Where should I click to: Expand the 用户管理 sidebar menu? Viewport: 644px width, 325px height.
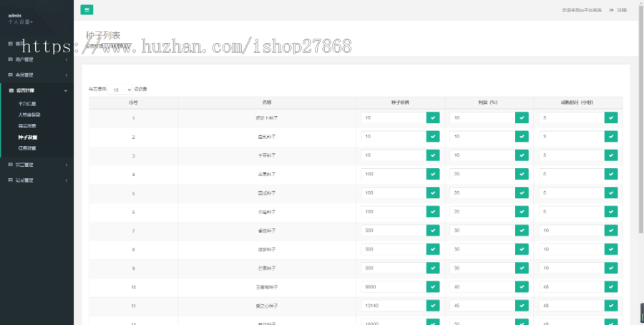pos(37,59)
